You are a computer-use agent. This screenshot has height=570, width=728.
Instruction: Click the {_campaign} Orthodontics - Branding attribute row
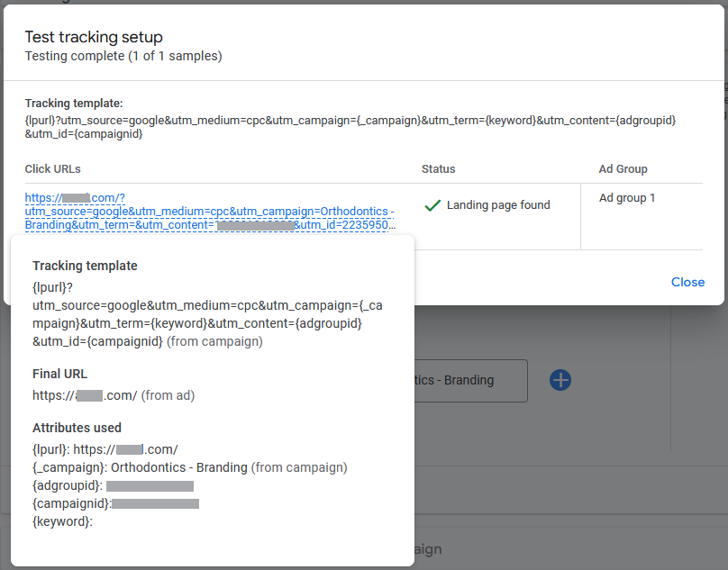point(190,467)
